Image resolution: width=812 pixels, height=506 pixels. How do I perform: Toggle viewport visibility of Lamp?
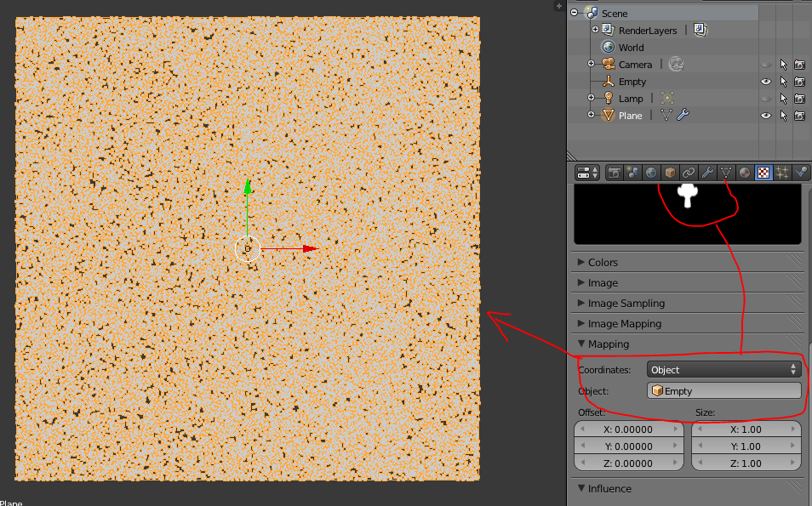(x=766, y=99)
